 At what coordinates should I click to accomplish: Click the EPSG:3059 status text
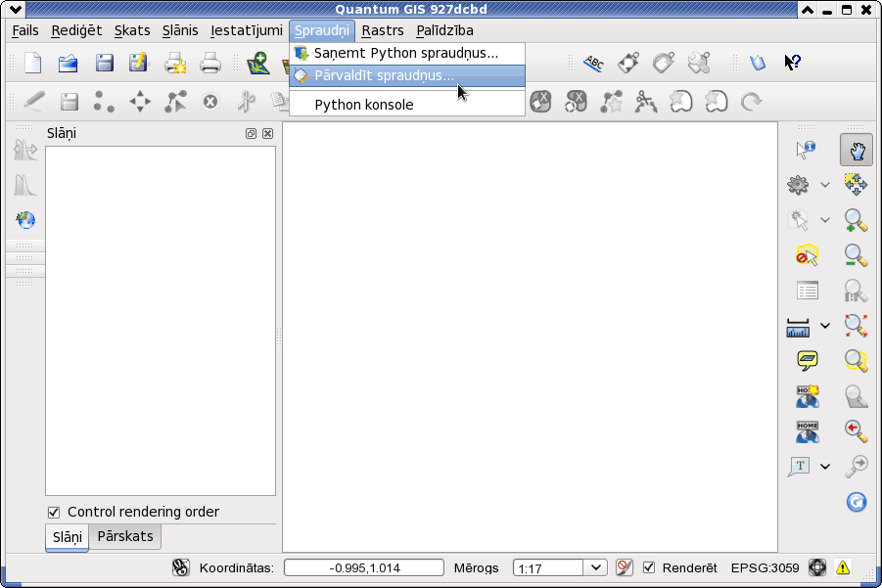pos(765,567)
